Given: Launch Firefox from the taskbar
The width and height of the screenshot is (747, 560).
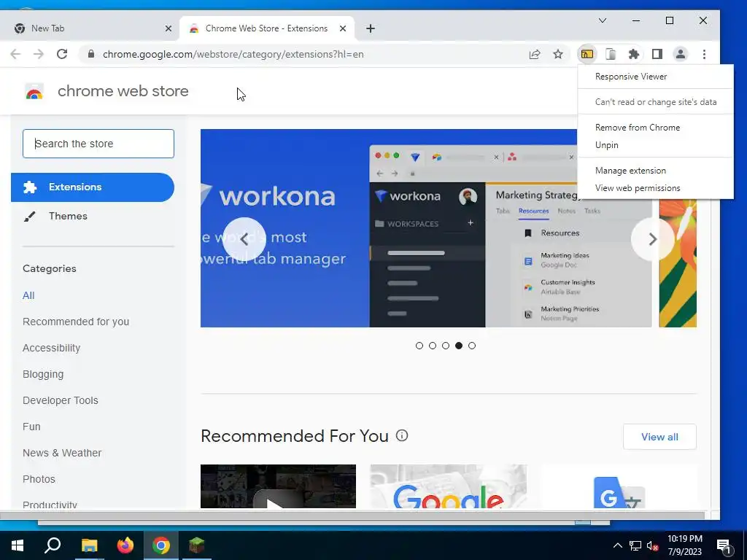Looking at the screenshot, I should [x=125, y=545].
